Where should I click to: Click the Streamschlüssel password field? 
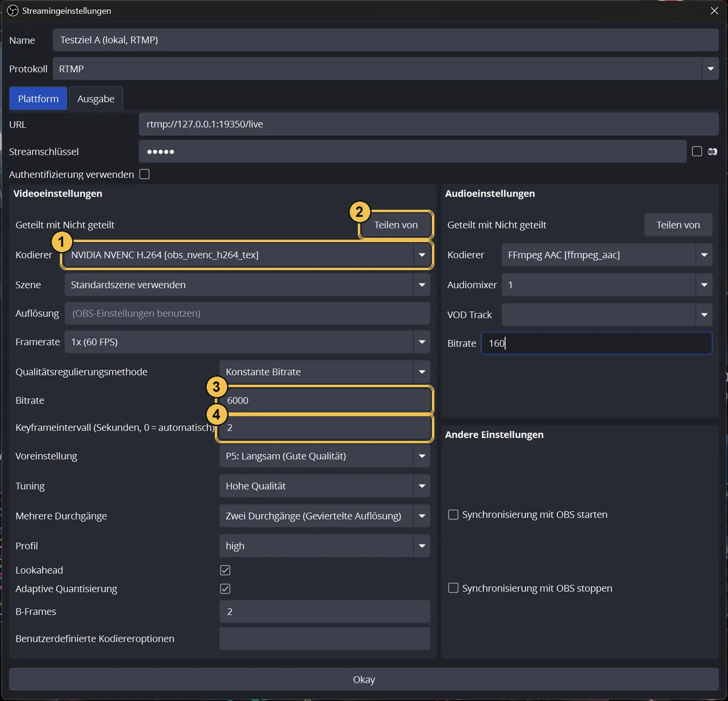(x=413, y=151)
